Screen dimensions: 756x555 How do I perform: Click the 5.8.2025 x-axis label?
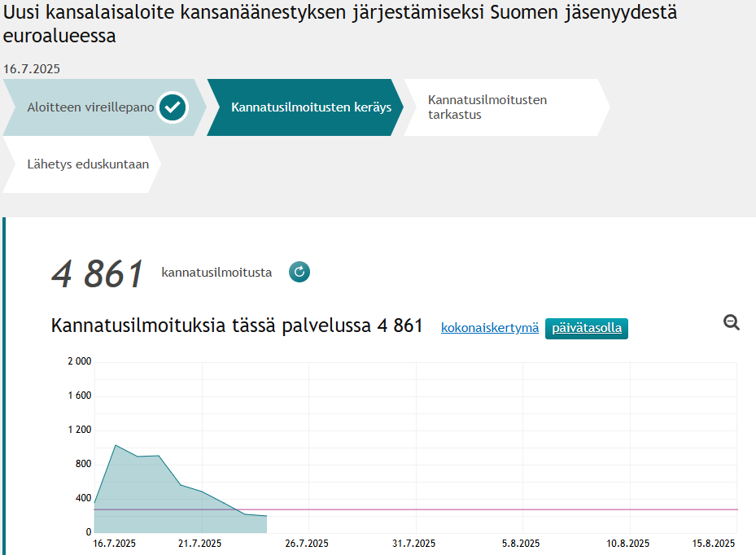521,544
